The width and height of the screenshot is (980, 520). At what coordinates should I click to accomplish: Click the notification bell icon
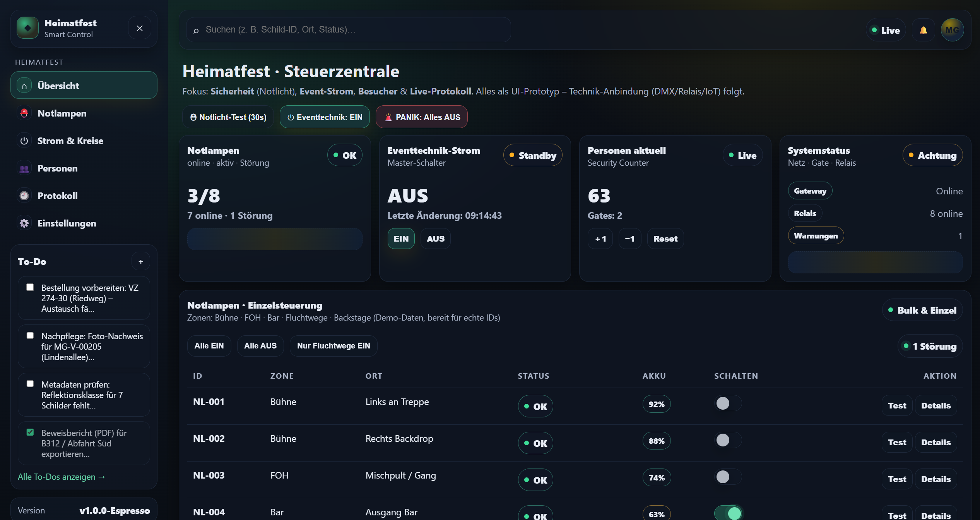pyautogui.click(x=923, y=30)
